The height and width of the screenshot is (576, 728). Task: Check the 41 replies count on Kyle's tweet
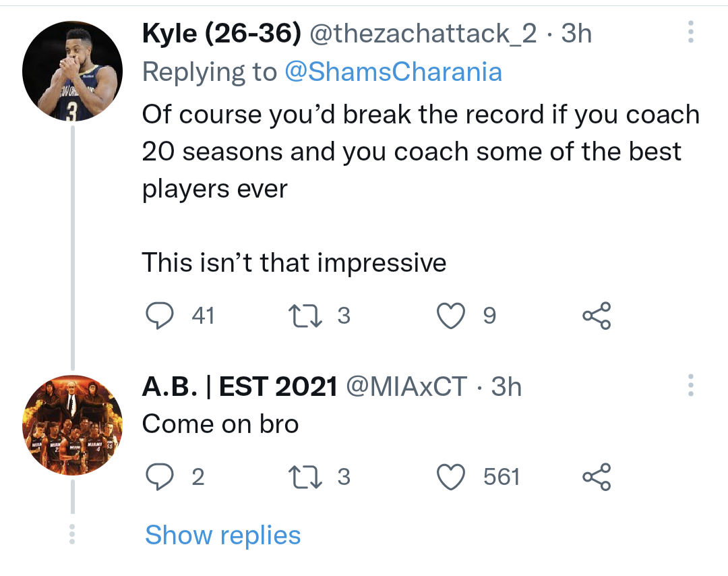201,314
